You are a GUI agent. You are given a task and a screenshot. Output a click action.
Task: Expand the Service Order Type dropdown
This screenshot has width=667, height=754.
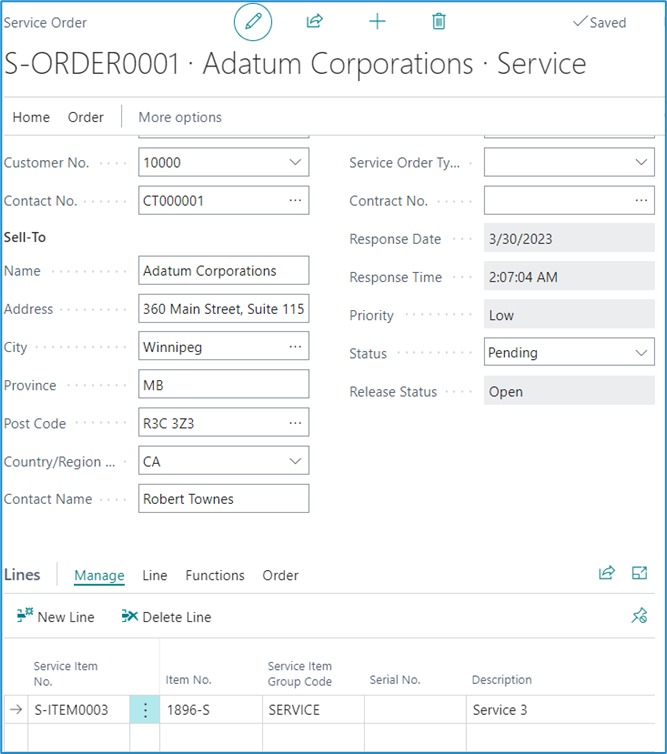click(x=641, y=162)
